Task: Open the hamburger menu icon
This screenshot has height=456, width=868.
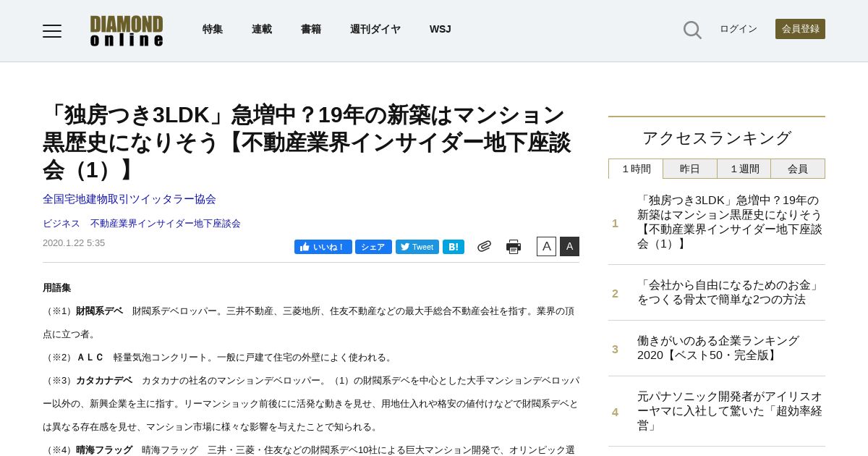Action: click(52, 30)
